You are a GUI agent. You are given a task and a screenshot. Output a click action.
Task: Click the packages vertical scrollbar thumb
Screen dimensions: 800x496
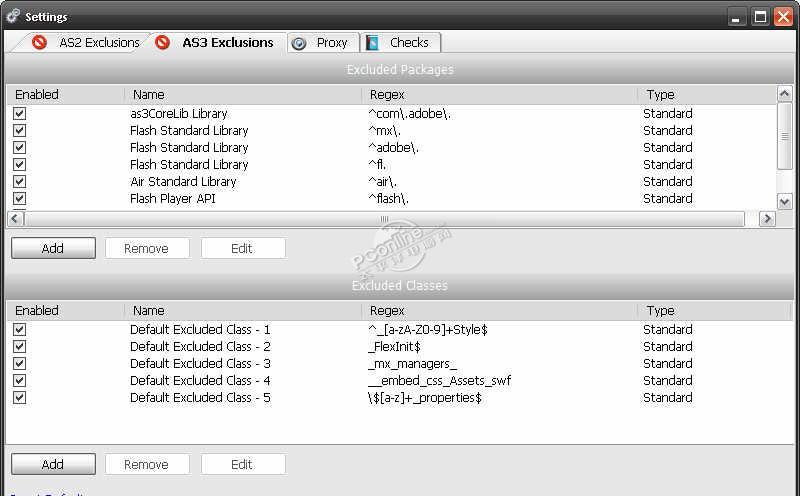(x=785, y=136)
